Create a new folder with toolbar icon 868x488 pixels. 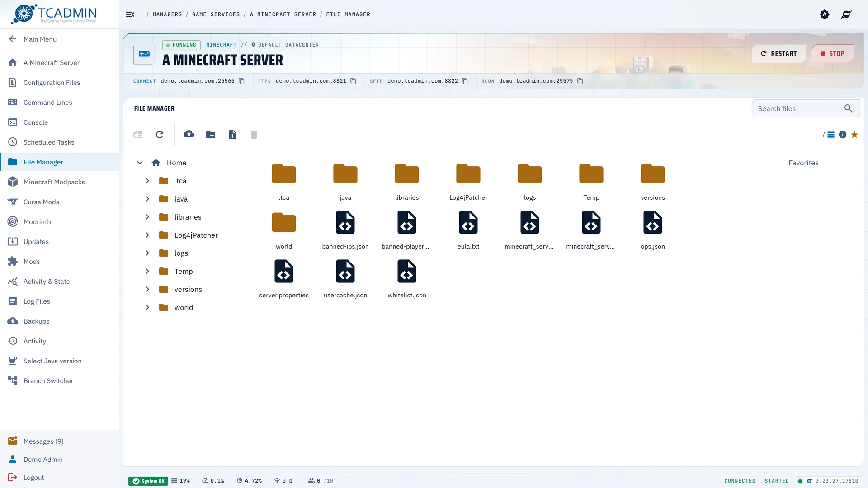click(211, 135)
